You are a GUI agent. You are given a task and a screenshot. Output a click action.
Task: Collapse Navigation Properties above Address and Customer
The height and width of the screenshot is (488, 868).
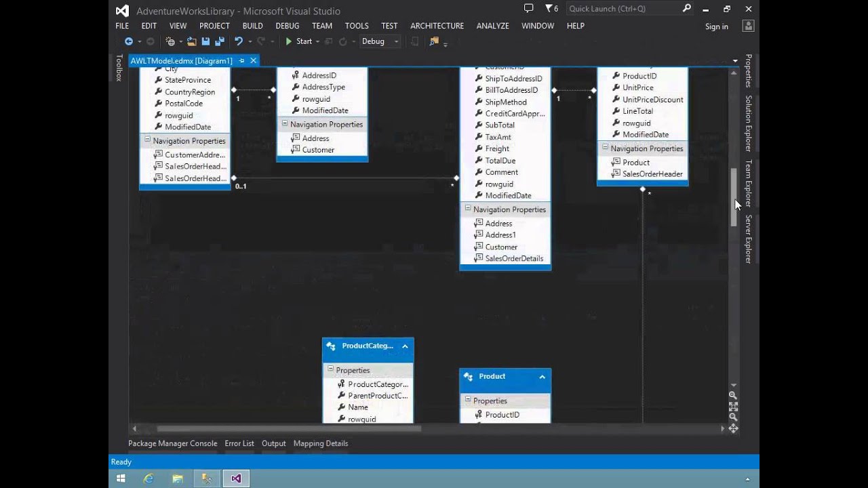tap(284, 123)
